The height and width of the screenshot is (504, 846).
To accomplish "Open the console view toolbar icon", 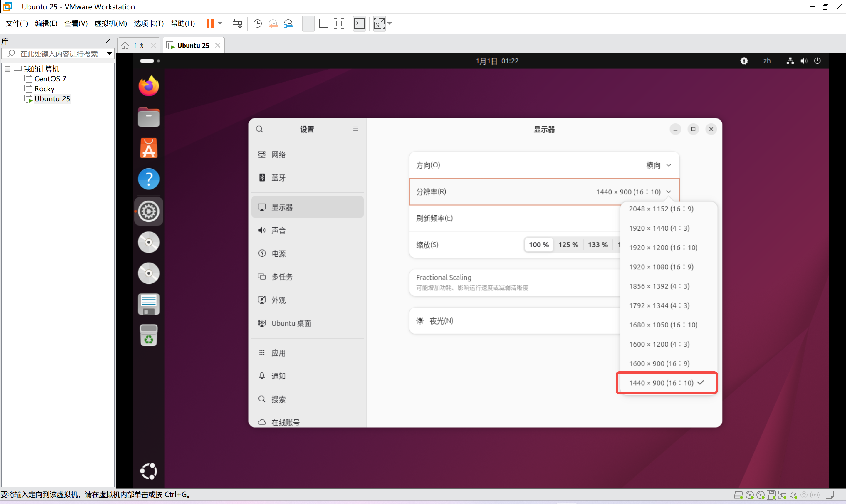I will pos(359,23).
